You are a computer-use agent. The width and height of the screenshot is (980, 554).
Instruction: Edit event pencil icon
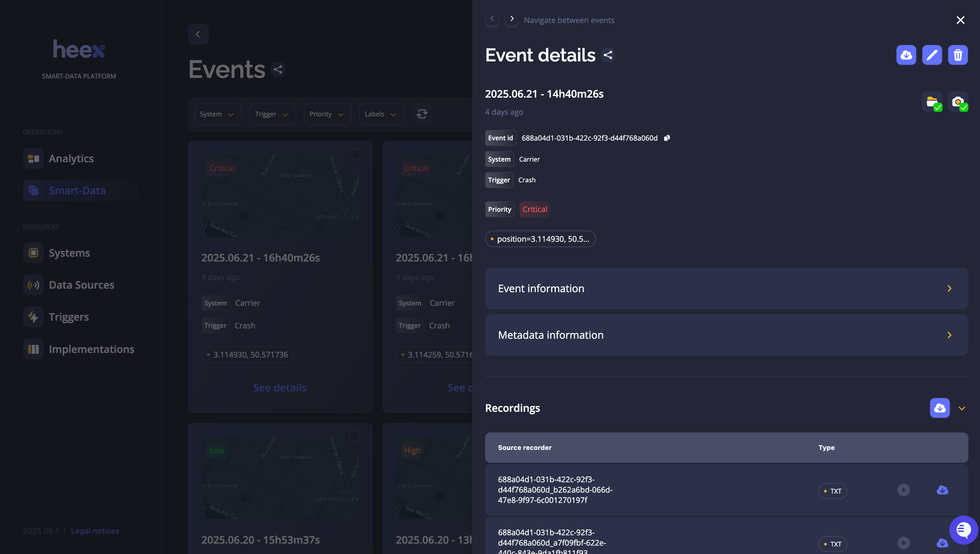pyautogui.click(x=932, y=55)
